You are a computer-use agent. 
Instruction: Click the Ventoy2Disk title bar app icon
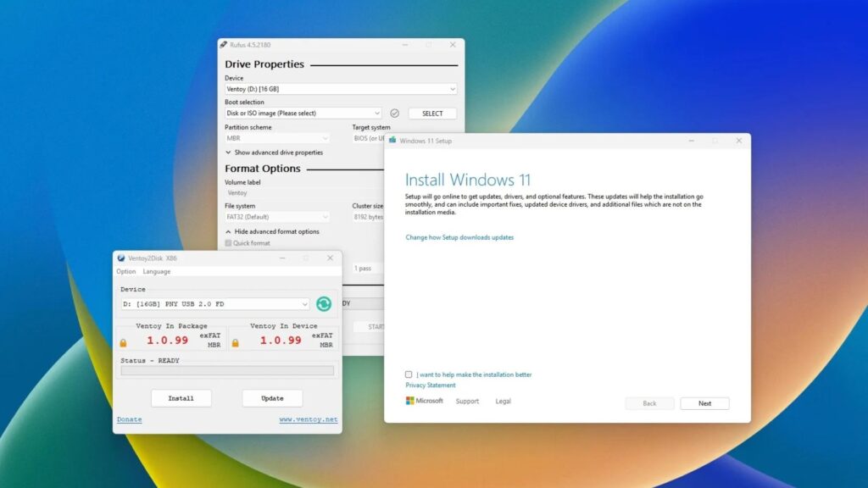click(x=121, y=258)
